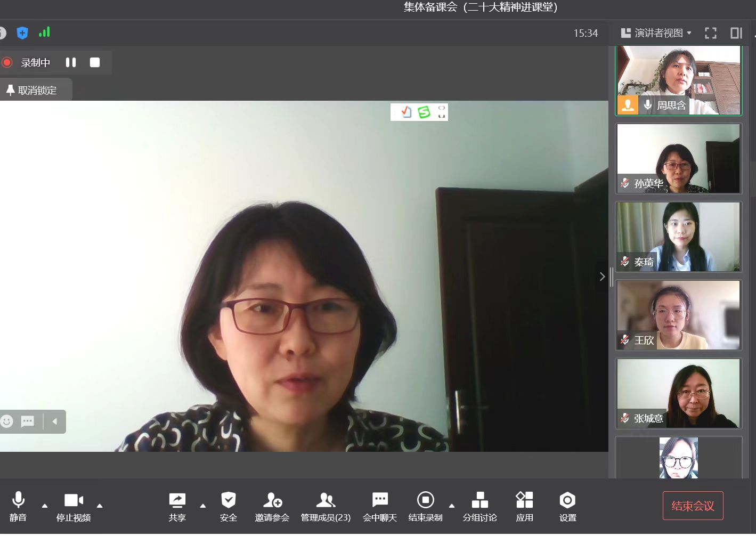Click the meeting duration 15:34
This screenshot has width=756, height=536.
(586, 33)
